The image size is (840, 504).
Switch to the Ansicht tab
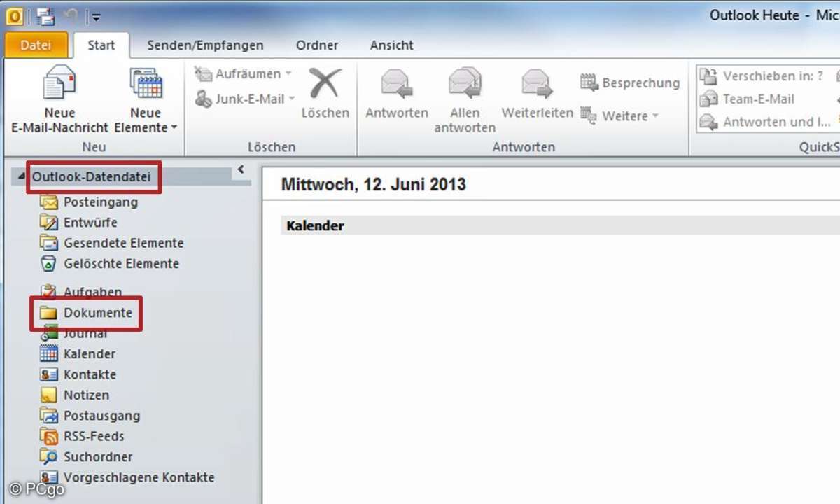[x=391, y=45]
